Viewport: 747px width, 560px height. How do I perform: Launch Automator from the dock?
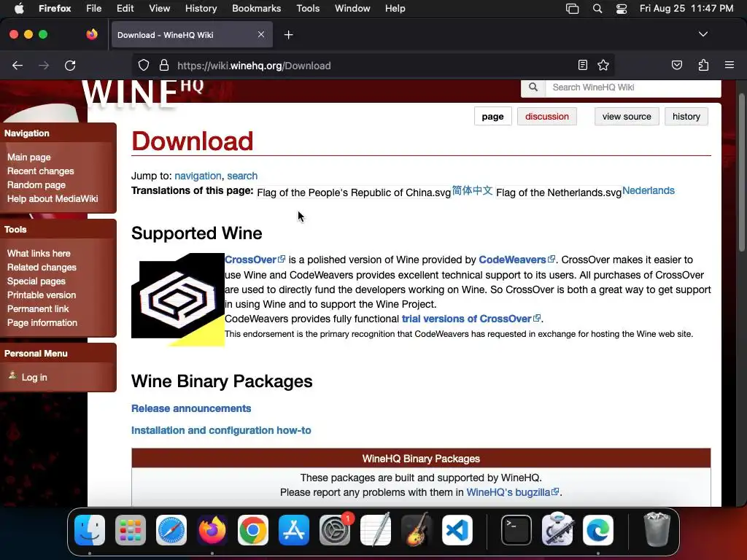557,530
